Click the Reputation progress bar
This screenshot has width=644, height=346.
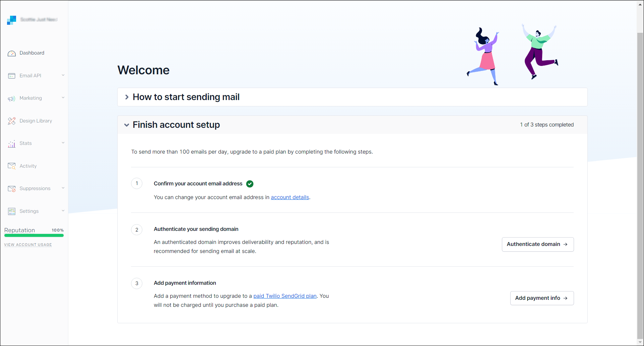[x=34, y=236]
